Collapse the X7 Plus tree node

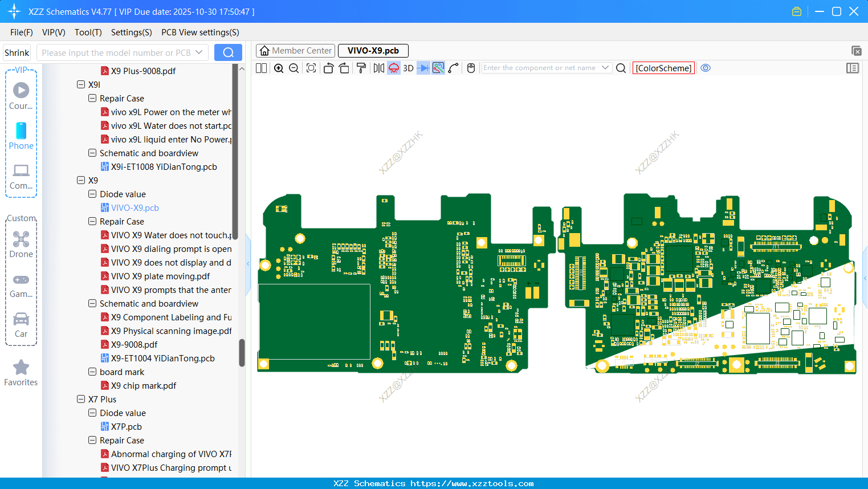pos(81,399)
